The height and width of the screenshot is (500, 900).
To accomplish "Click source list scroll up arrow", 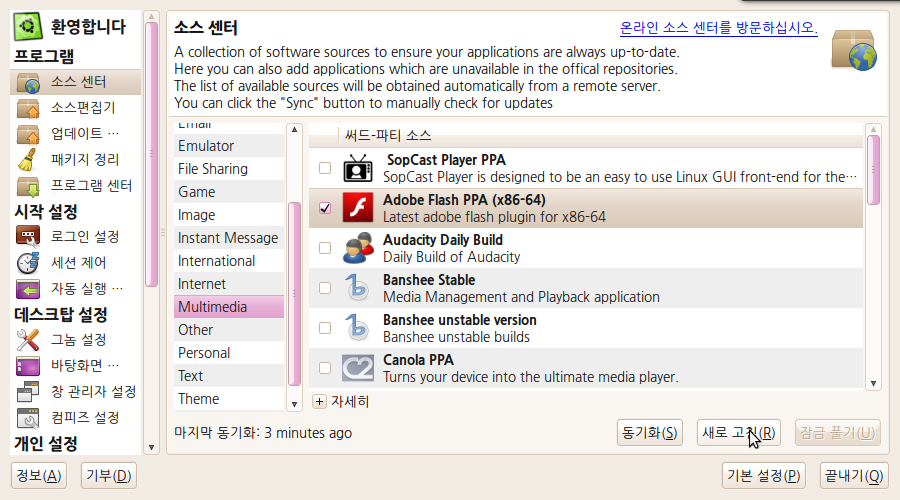I will point(873,130).
